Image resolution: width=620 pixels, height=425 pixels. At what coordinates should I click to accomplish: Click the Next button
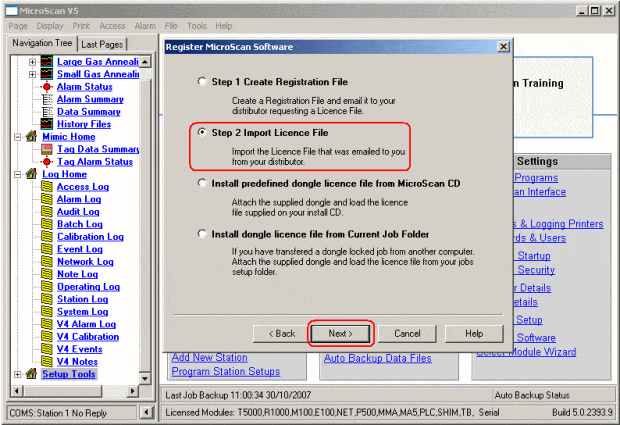tap(340, 334)
